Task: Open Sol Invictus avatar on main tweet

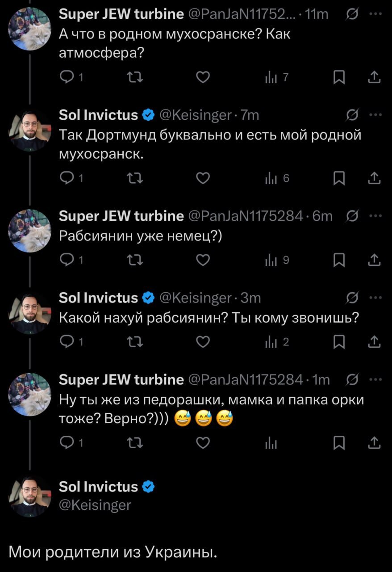Action: (29, 496)
